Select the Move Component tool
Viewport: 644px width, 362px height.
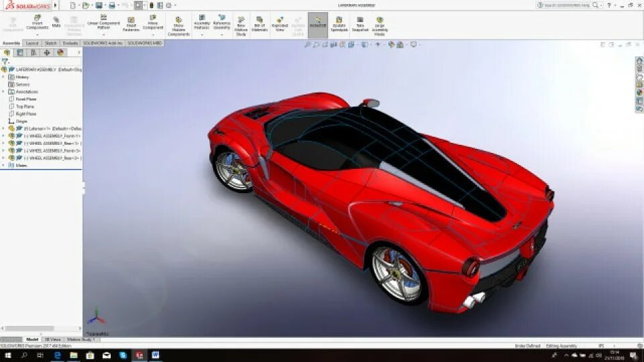tap(153, 22)
